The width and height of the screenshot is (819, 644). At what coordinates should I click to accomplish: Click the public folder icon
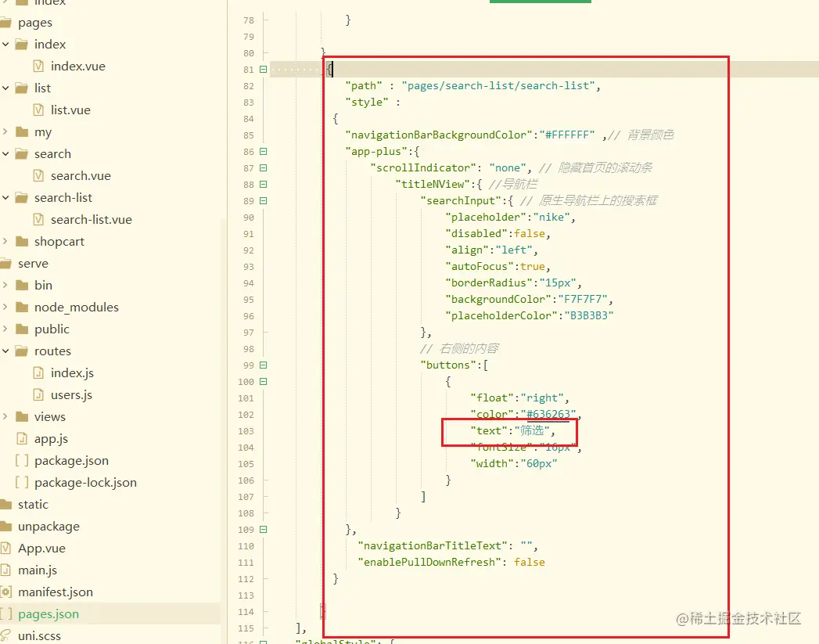(x=22, y=329)
